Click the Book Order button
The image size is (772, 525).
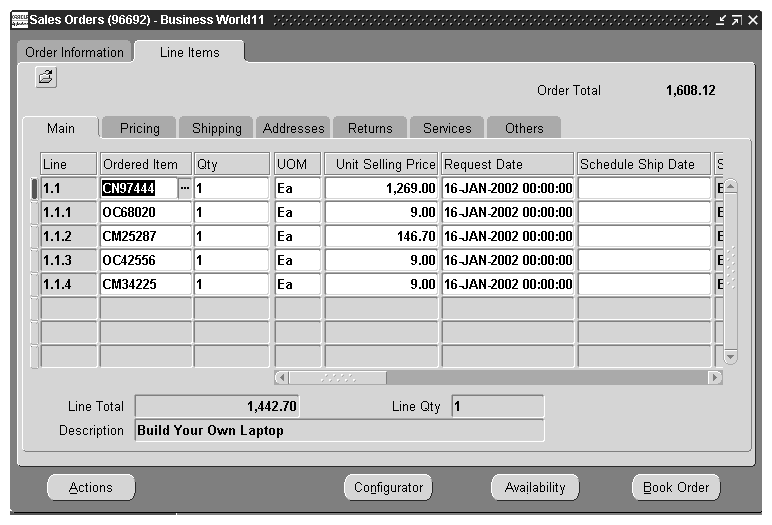click(676, 488)
